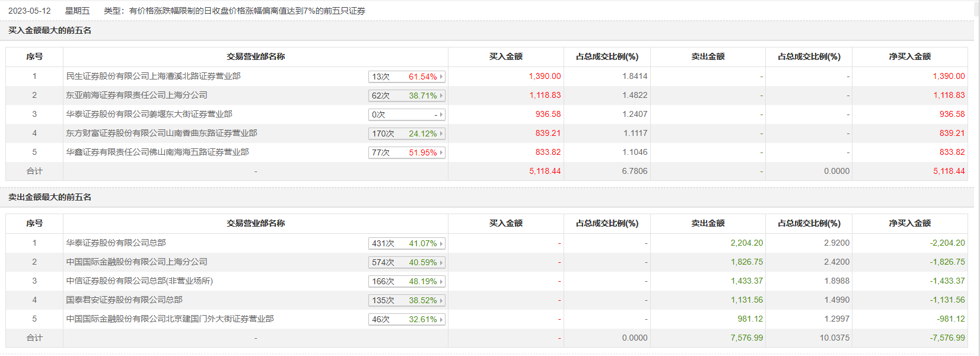
Task: Open 东亚前海证券上海分公司 link
Action: [136, 96]
